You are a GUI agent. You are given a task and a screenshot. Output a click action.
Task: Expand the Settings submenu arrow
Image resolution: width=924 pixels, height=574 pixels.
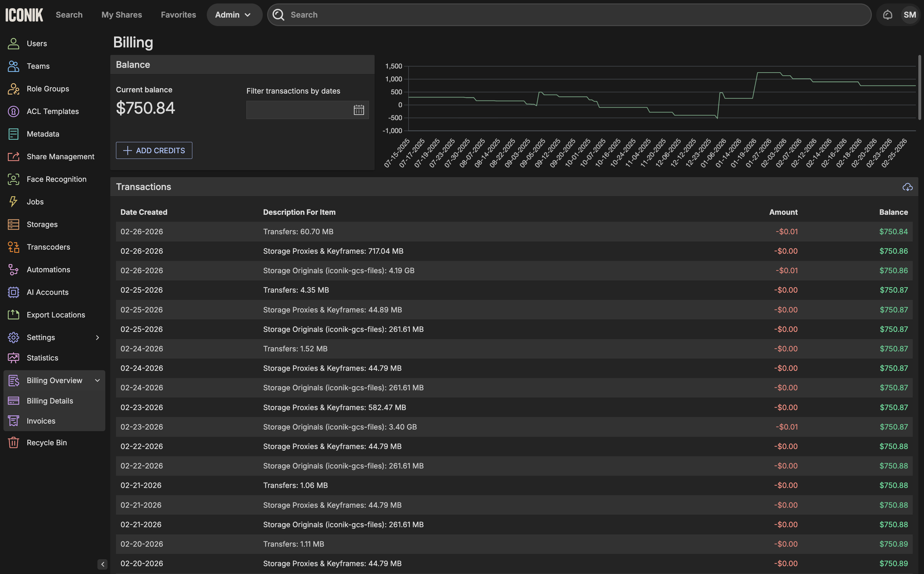coord(97,338)
